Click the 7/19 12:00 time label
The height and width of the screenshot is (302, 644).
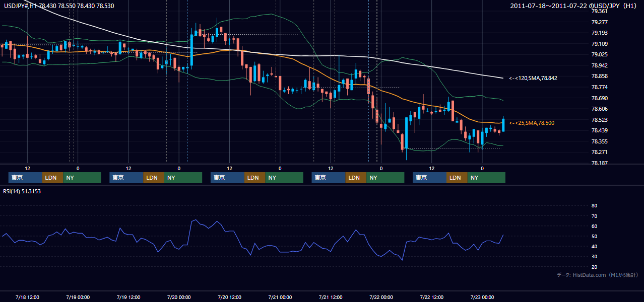pos(128,297)
